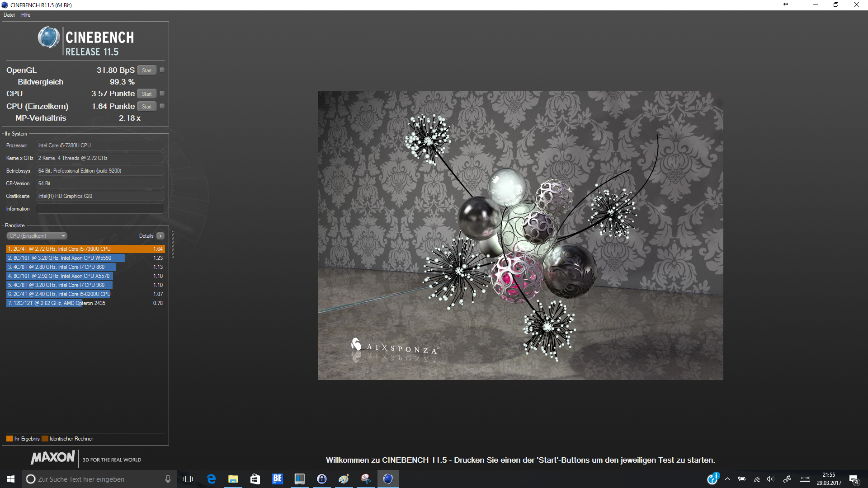
Task: Start the OpenGL benchmark test
Action: (146, 70)
